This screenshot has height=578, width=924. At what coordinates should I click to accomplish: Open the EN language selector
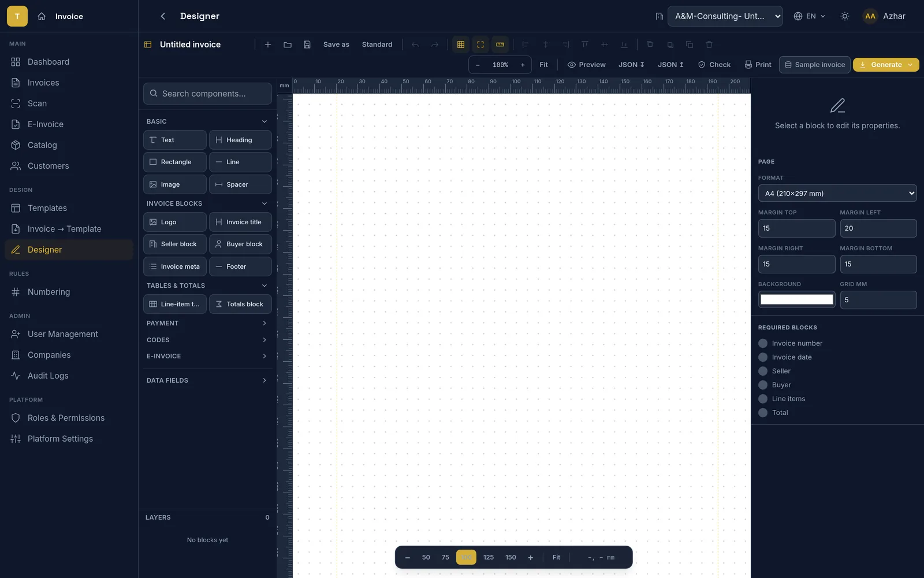[x=810, y=16]
